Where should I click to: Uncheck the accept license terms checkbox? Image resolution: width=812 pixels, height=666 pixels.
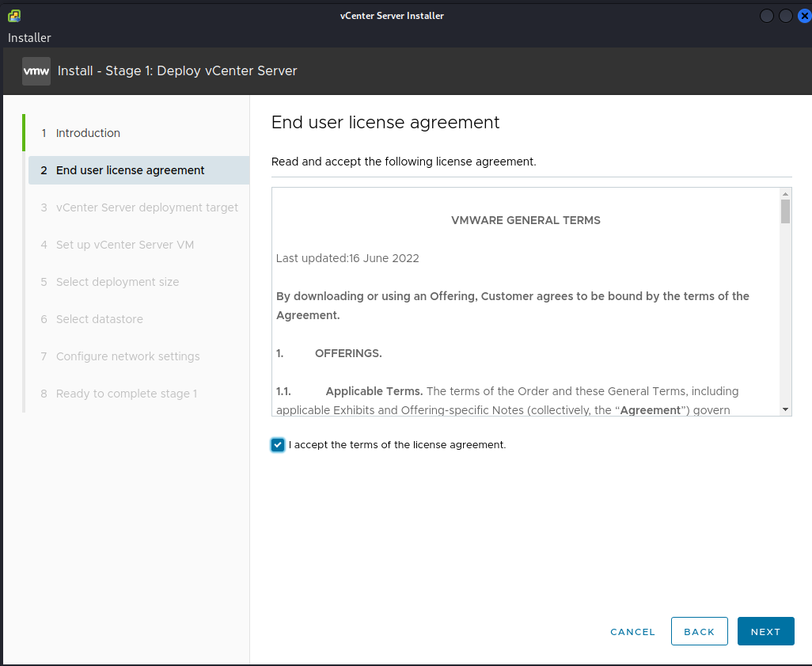pyautogui.click(x=278, y=445)
